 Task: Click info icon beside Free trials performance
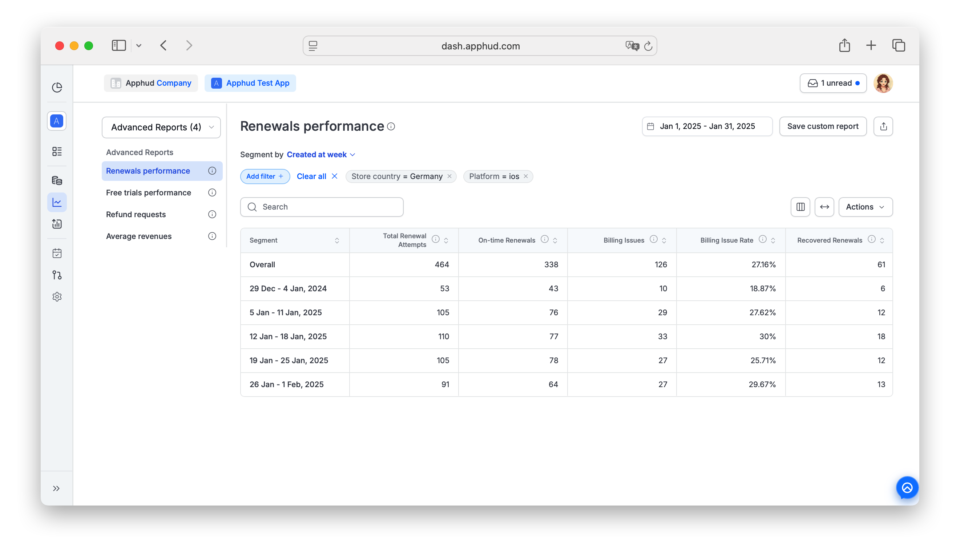pyautogui.click(x=212, y=192)
